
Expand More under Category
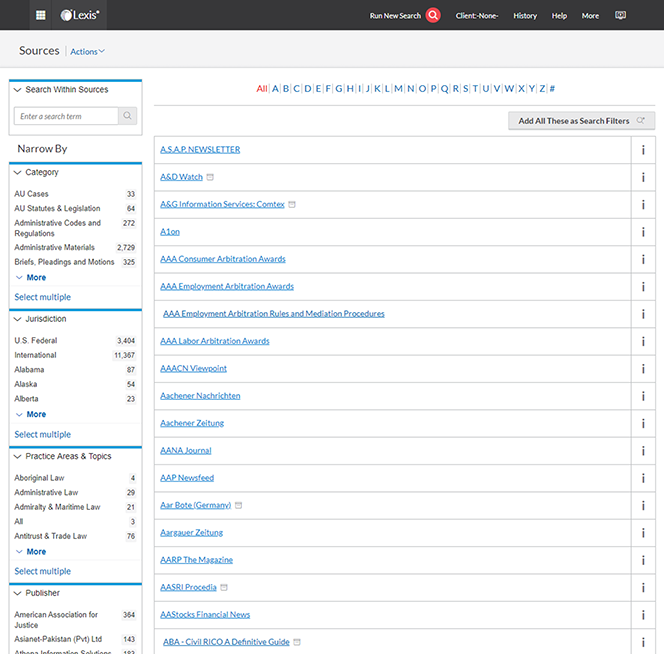coord(31,277)
